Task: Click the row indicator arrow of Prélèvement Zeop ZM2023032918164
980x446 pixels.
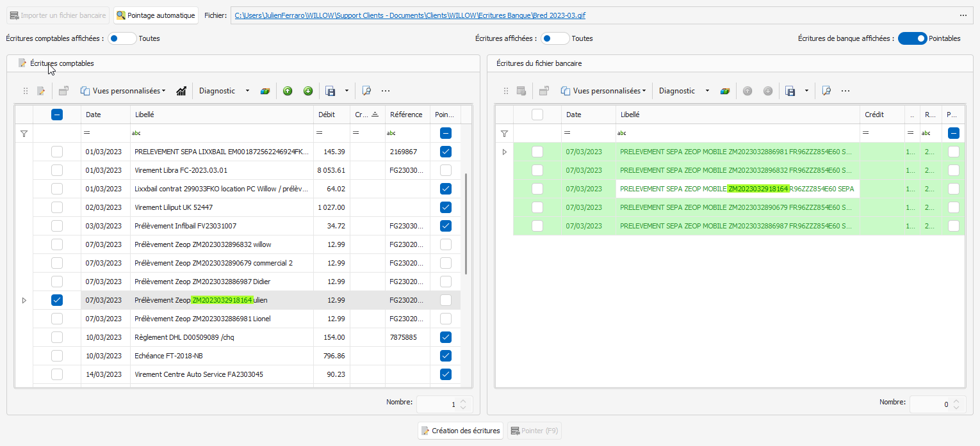Action: coord(24,300)
